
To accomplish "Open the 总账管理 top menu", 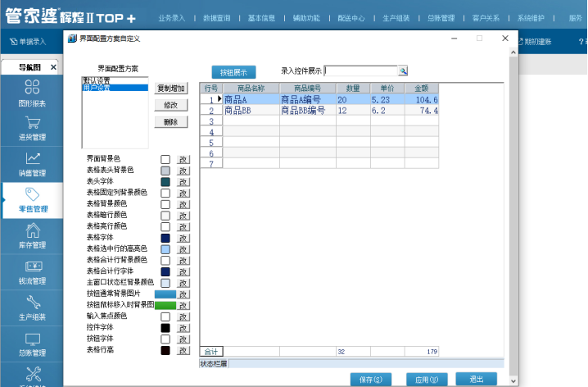I will pos(441,18).
